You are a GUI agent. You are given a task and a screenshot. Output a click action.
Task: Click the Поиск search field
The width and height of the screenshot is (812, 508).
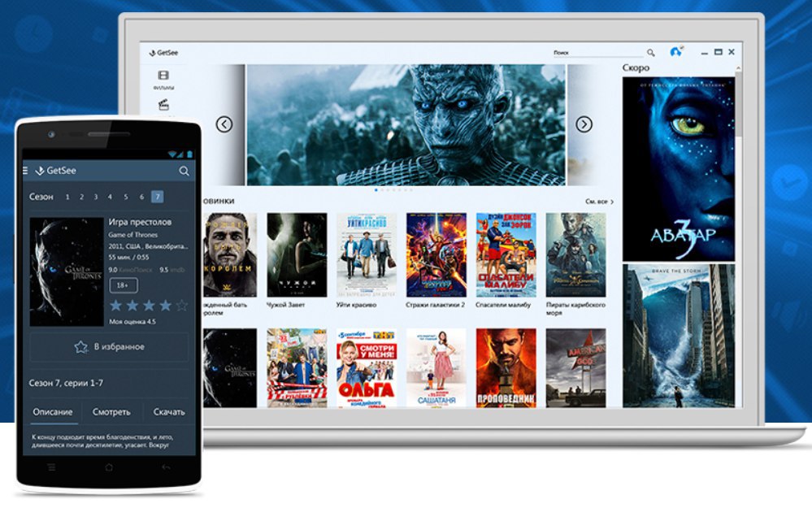(x=598, y=53)
